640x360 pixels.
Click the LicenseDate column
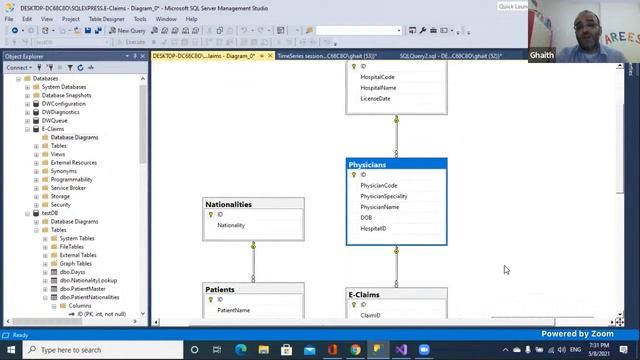tap(375, 99)
